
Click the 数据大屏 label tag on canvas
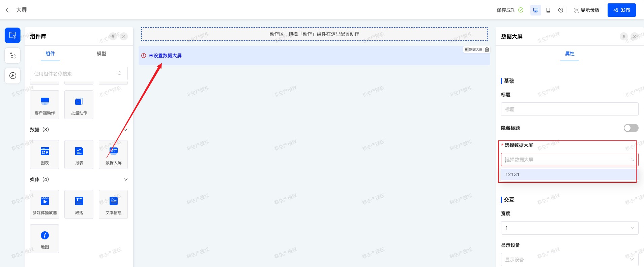474,49
